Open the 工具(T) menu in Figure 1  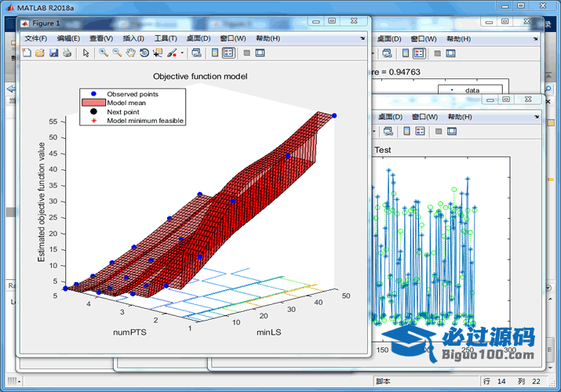point(166,38)
